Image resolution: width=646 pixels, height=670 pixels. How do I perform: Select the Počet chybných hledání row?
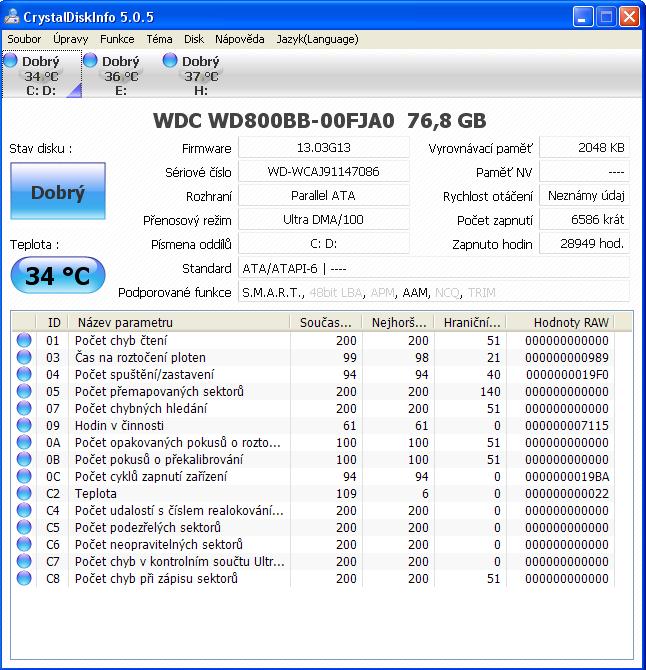[x=313, y=408]
